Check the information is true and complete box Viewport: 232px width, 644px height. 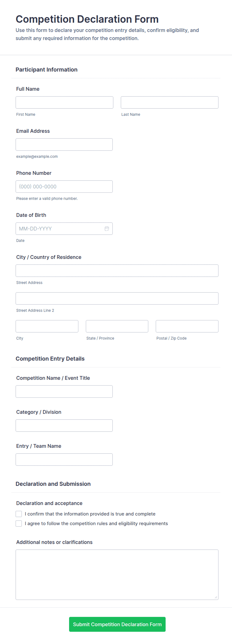tap(19, 514)
